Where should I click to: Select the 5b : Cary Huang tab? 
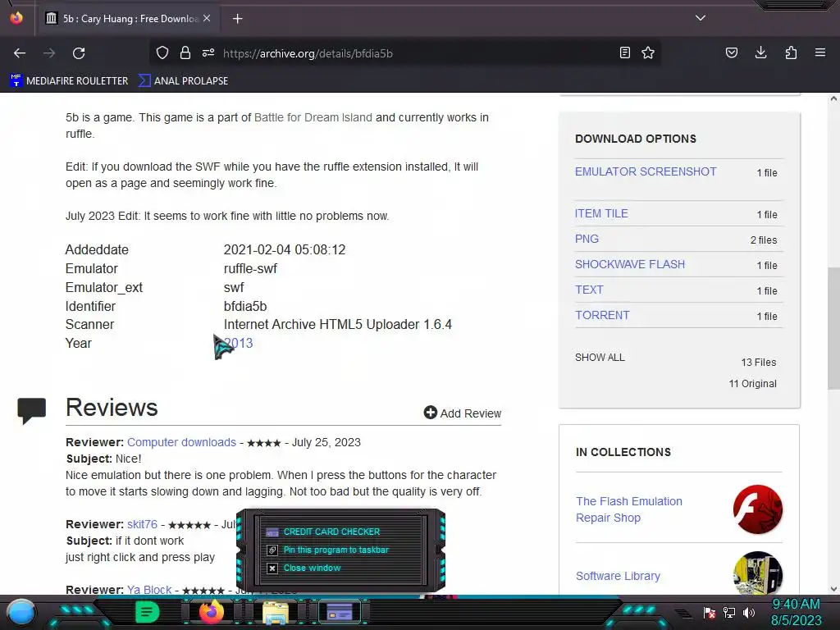pyautogui.click(x=127, y=19)
